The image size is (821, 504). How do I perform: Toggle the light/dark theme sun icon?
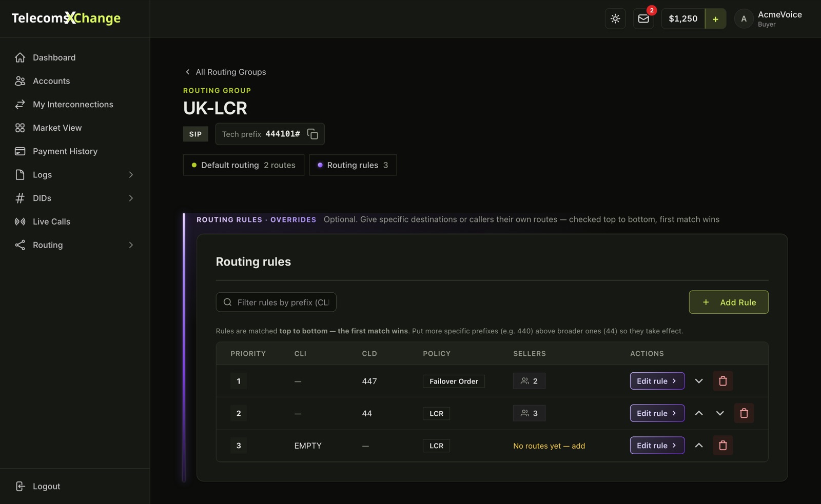pos(615,19)
